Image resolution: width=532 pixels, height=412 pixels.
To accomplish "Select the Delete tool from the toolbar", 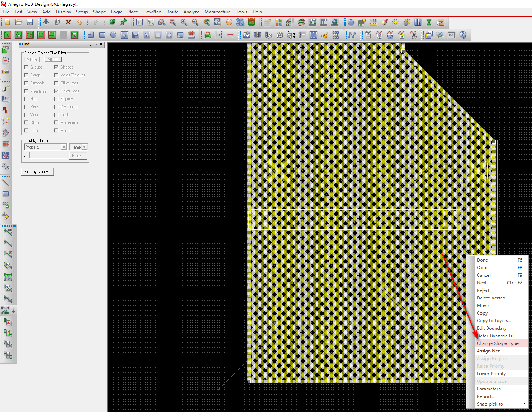I will (x=68, y=22).
